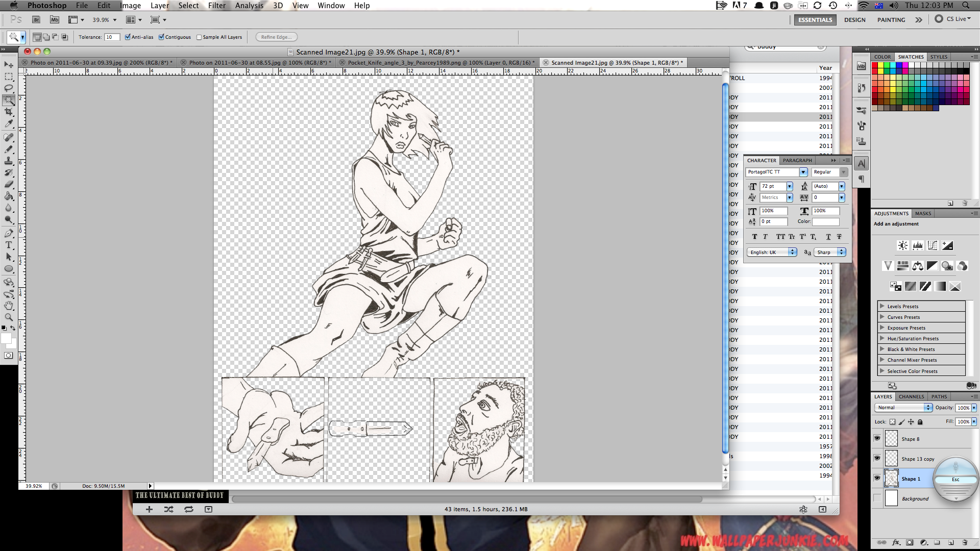Hide the Shape 13 copy layer
The width and height of the screenshot is (980, 551).
click(877, 458)
